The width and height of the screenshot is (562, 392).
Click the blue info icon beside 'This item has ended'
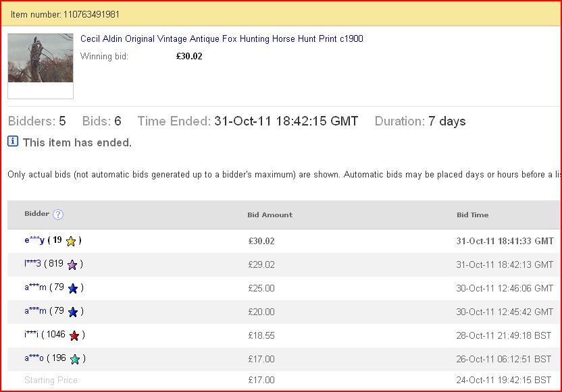point(13,142)
